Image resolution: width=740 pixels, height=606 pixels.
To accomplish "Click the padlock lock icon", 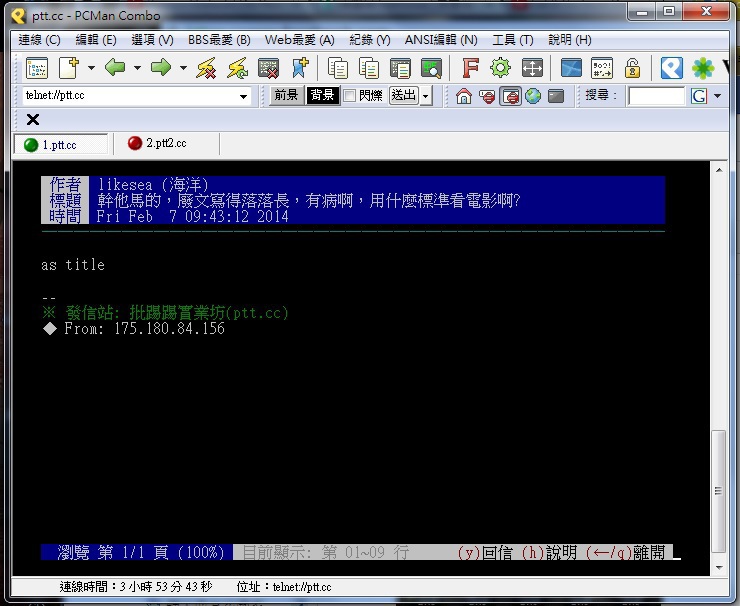I will click(x=632, y=68).
